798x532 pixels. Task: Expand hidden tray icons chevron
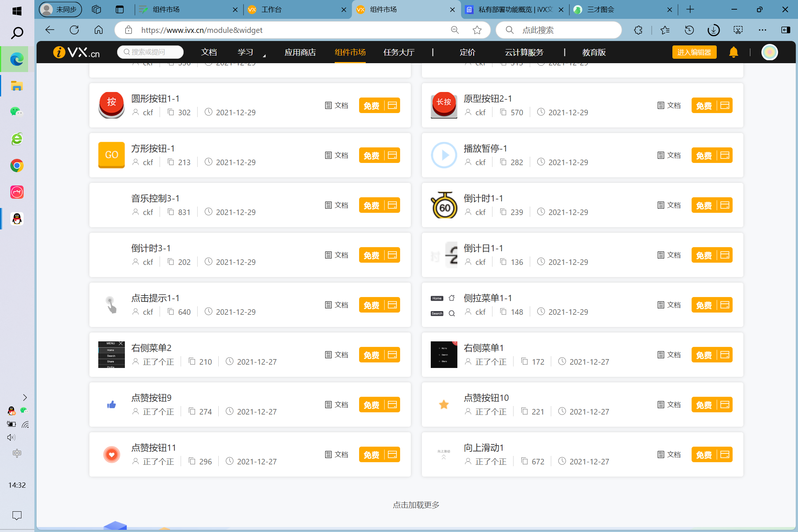[x=25, y=398]
